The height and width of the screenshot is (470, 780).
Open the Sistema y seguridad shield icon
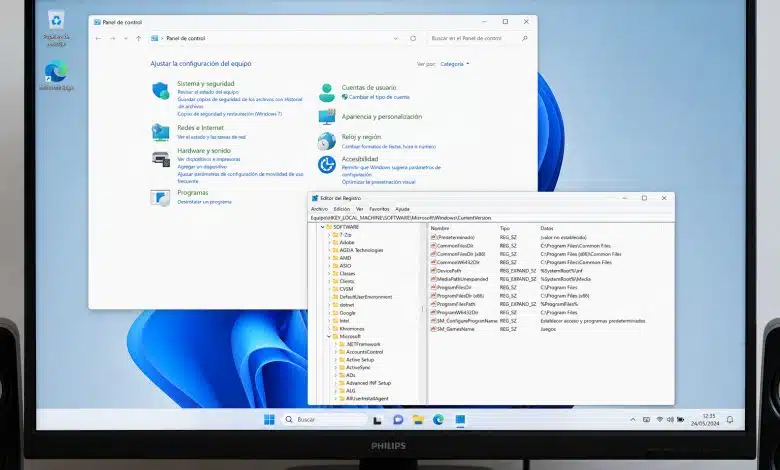pos(161,91)
